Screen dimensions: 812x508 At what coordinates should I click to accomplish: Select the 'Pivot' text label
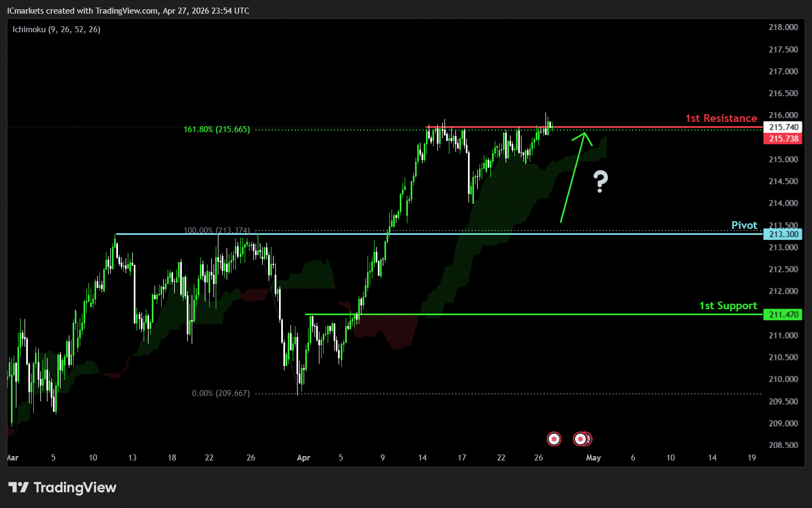(x=744, y=225)
